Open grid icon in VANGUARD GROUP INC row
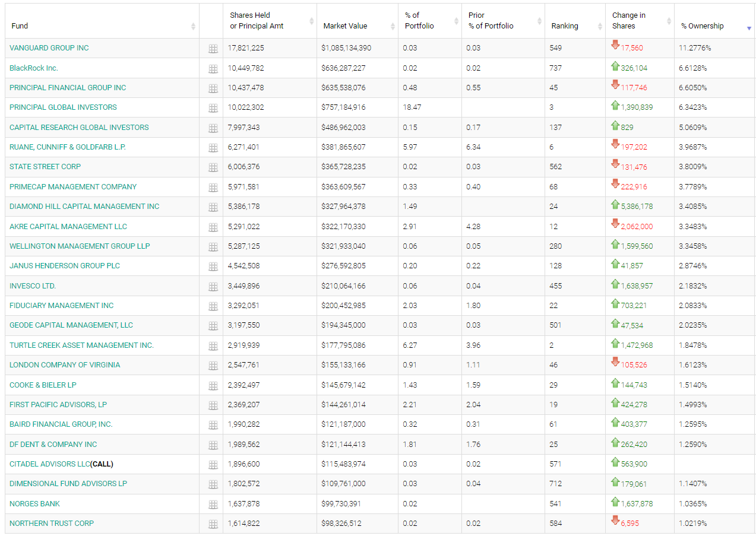This screenshot has width=756, height=536. coord(213,49)
